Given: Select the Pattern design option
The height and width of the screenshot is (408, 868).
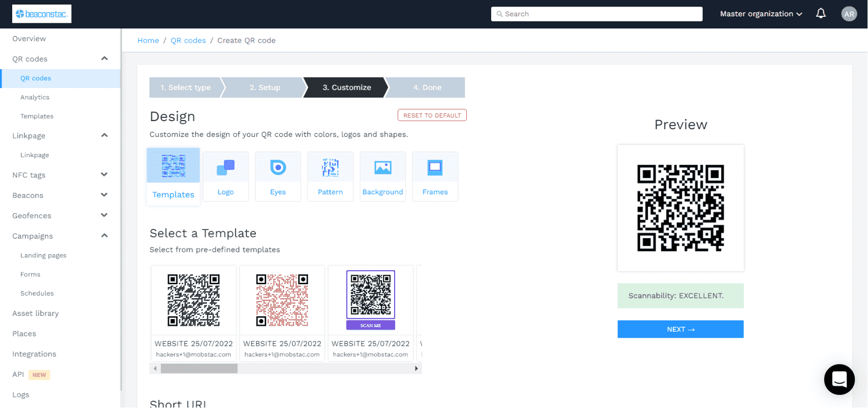Looking at the screenshot, I should tap(331, 177).
